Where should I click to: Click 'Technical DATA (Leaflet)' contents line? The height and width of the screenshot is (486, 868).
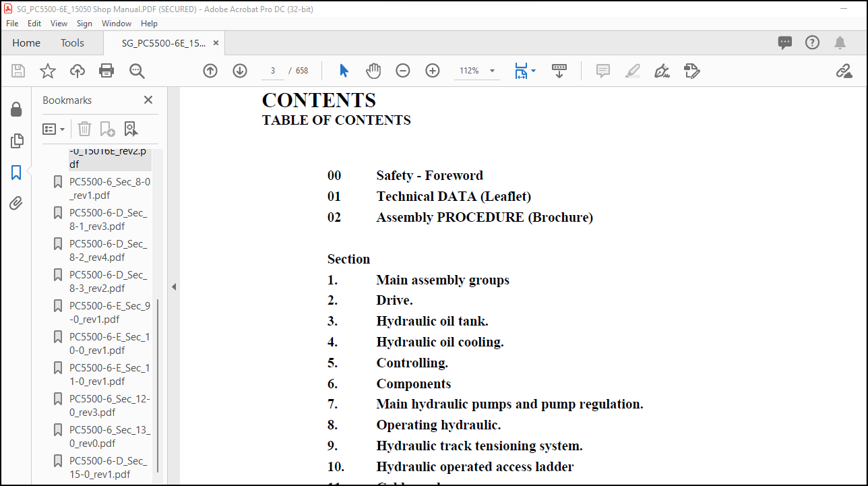tap(454, 196)
